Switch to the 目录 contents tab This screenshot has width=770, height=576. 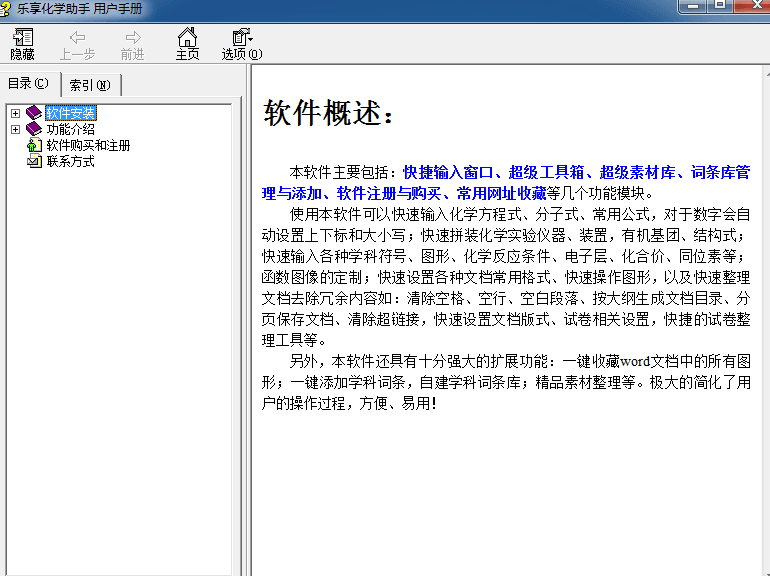(28, 84)
